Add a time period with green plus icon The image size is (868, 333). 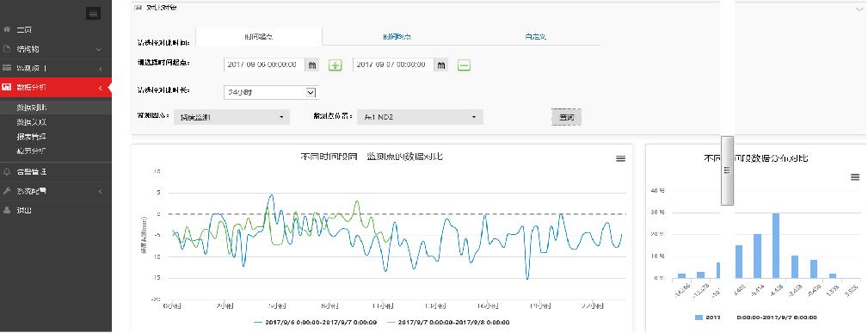[x=336, y=65]
